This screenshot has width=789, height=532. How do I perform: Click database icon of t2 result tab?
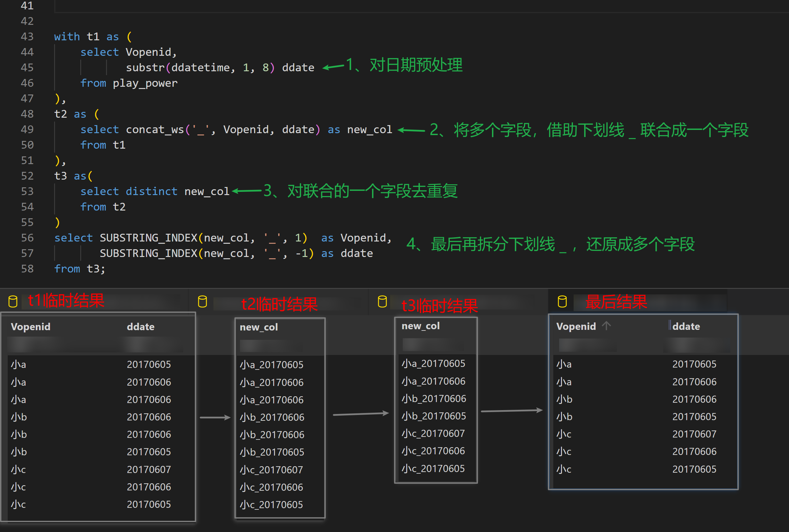click(x=202, y=301)
